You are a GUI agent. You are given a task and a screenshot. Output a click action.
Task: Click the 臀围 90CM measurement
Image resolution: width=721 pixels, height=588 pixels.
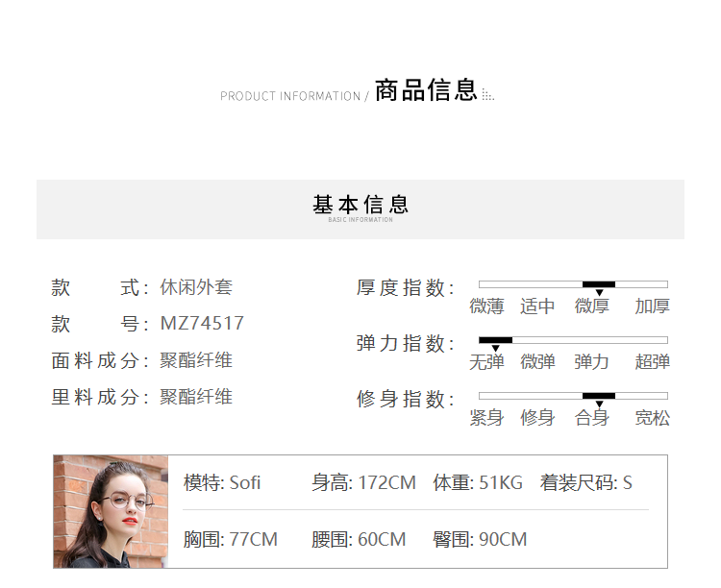coord(480,539)
